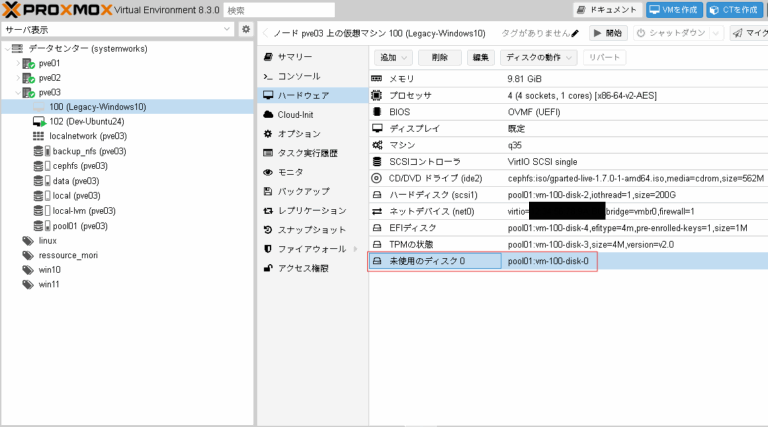768x427 pixels.
Task: Click pool01 (pve03) storage icon
Action: (42, 226)
